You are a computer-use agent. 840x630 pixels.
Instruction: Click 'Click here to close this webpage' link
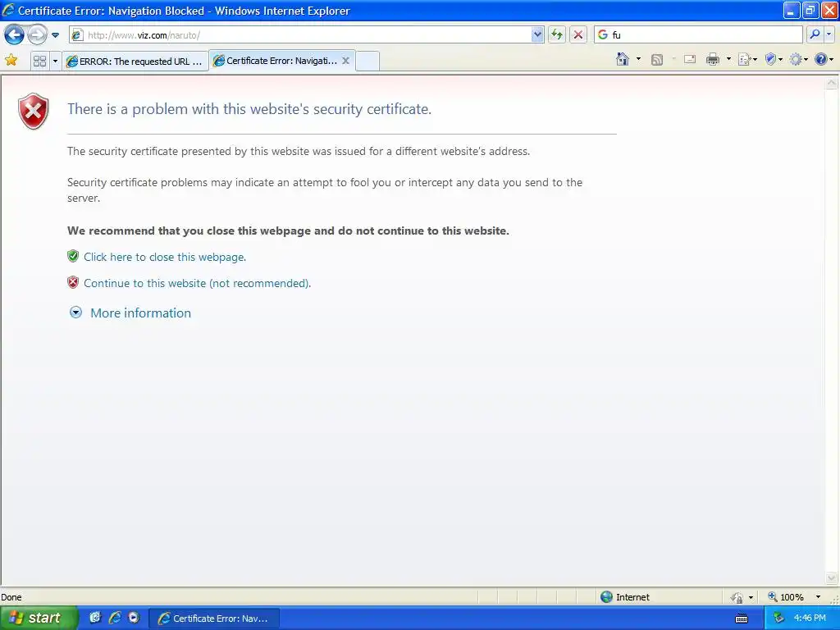(x=165, y=257)
